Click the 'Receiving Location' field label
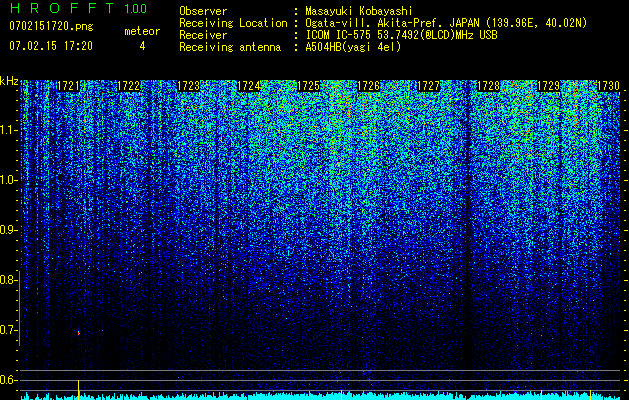The image size is (629, 400). click(233, 23)
